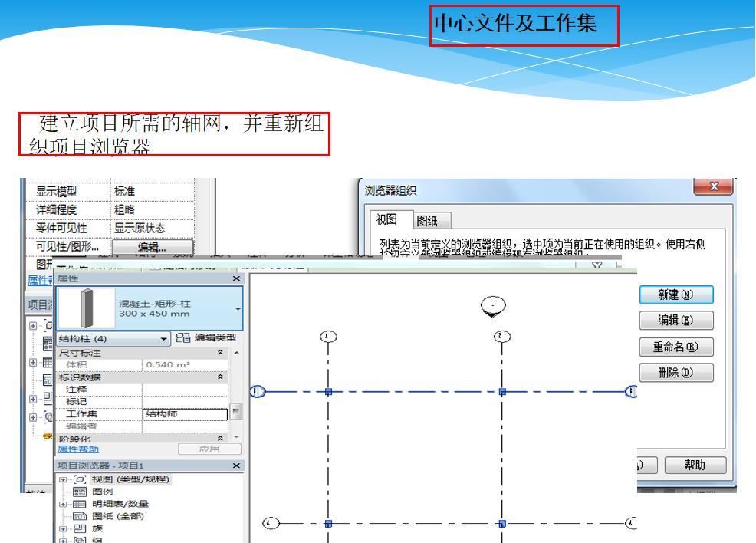Collapse the 标识数据 properties section

tap(219, 377)
